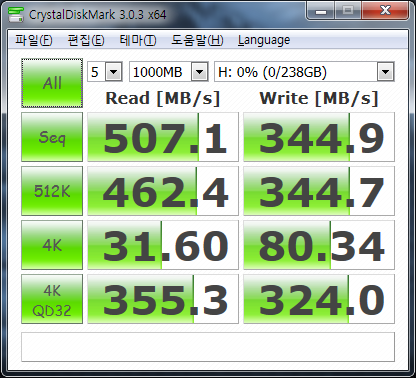416x378 pixels.
Task: Start the 512K benchmark test
Action: point(52,191)
